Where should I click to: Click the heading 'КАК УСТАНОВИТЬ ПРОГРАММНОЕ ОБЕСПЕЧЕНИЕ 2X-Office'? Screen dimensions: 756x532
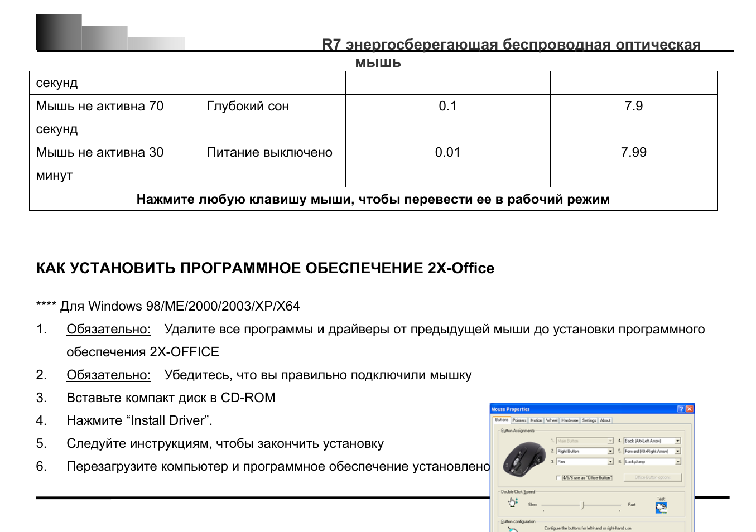click(x=265, y=268)
